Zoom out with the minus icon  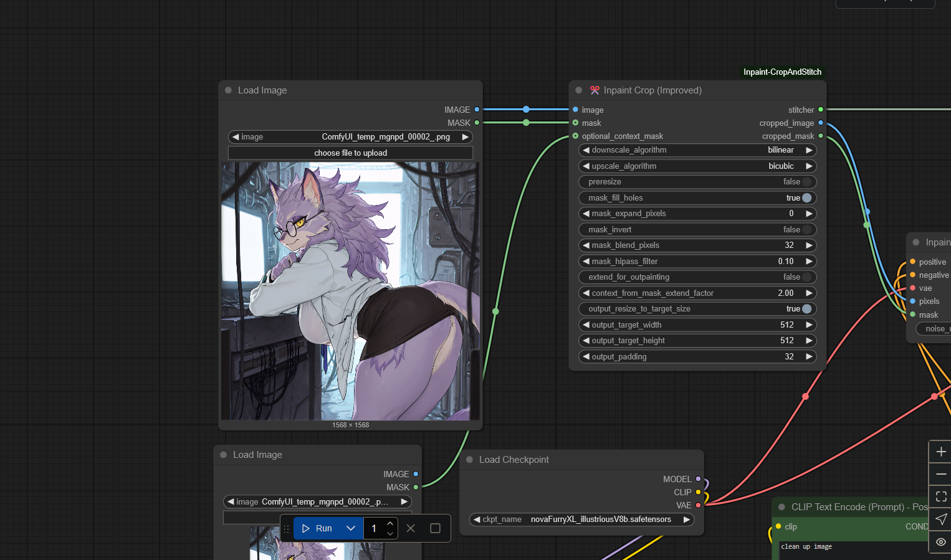click(941, 474)
